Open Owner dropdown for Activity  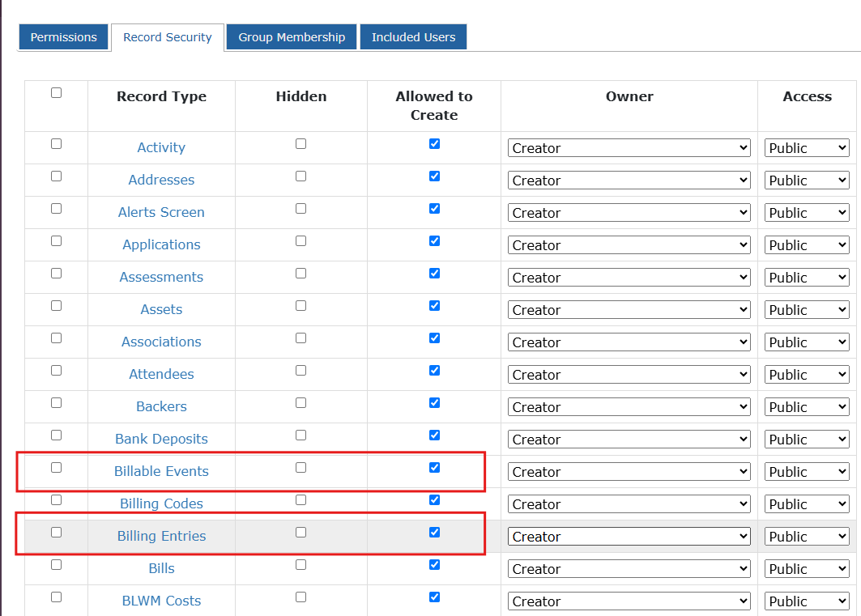point(629,148)
